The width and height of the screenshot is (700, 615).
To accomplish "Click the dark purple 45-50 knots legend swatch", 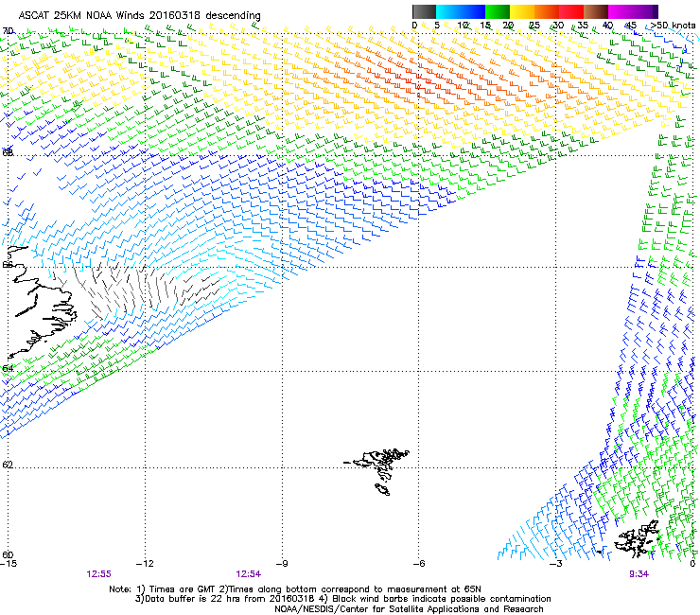I will (x=645, y=11).
